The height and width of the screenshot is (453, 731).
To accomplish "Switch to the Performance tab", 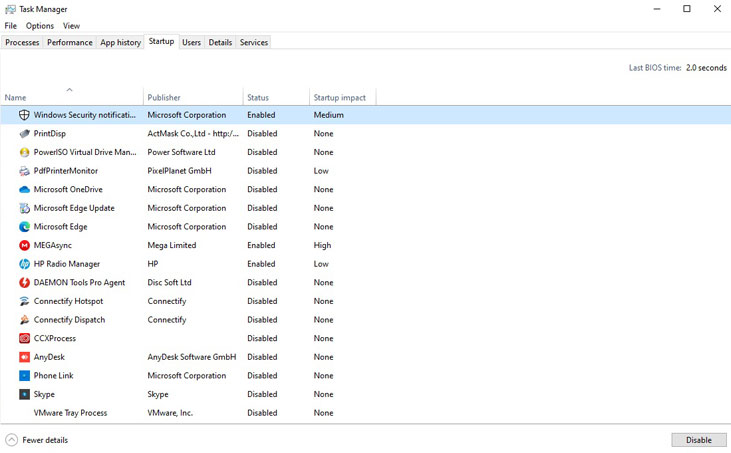I will click(x=69, y=42).
